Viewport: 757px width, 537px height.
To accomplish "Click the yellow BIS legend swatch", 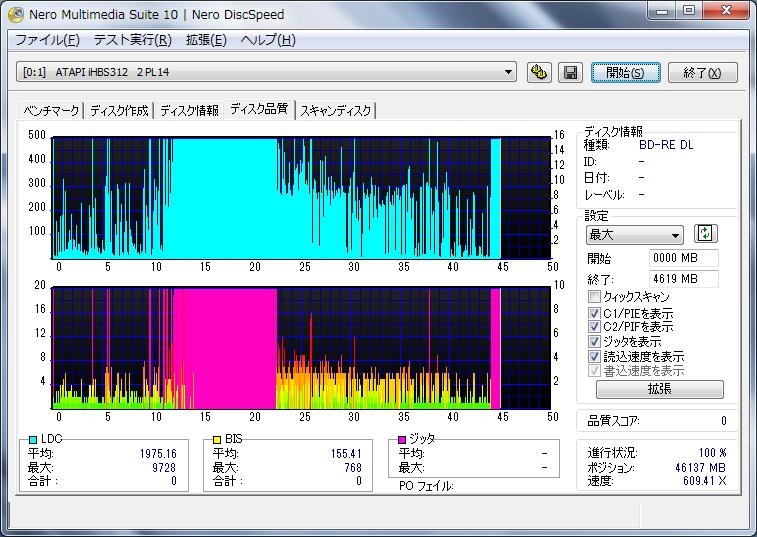I will pos(217,439).
